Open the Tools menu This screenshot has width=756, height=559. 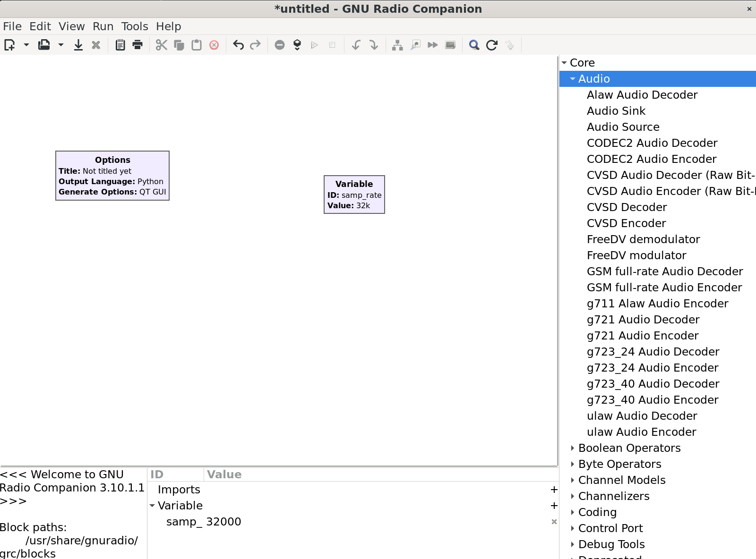pyautogui.click(x=135, y=26)
